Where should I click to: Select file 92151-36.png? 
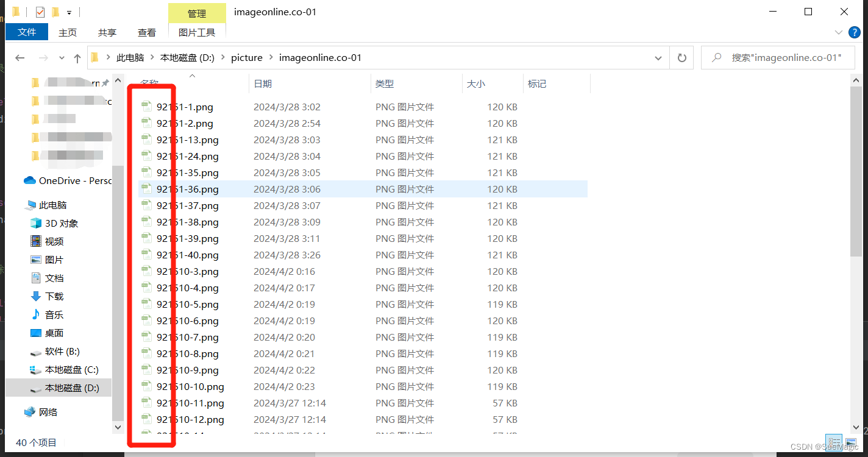[187, 190]
